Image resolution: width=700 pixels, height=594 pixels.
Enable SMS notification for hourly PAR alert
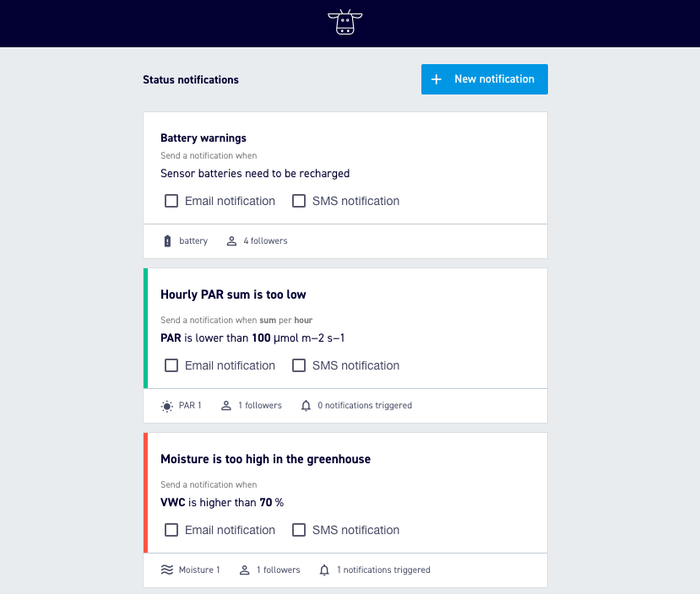299,365
